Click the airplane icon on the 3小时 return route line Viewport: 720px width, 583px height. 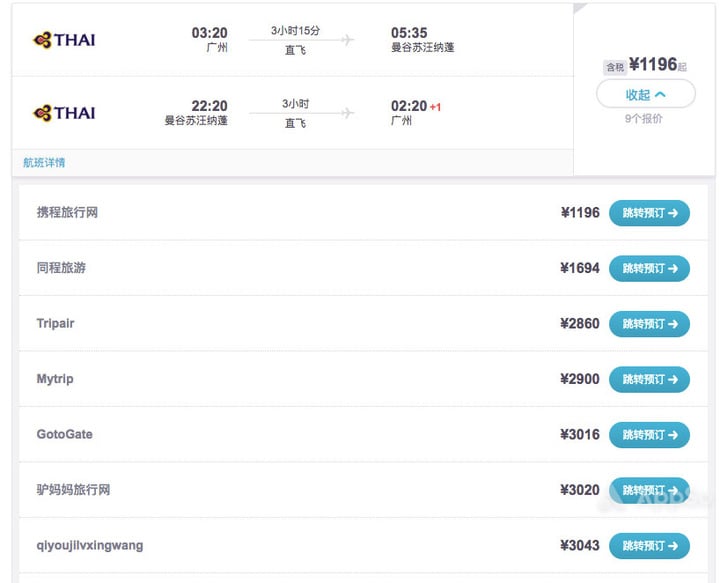(x=348, y=113)
